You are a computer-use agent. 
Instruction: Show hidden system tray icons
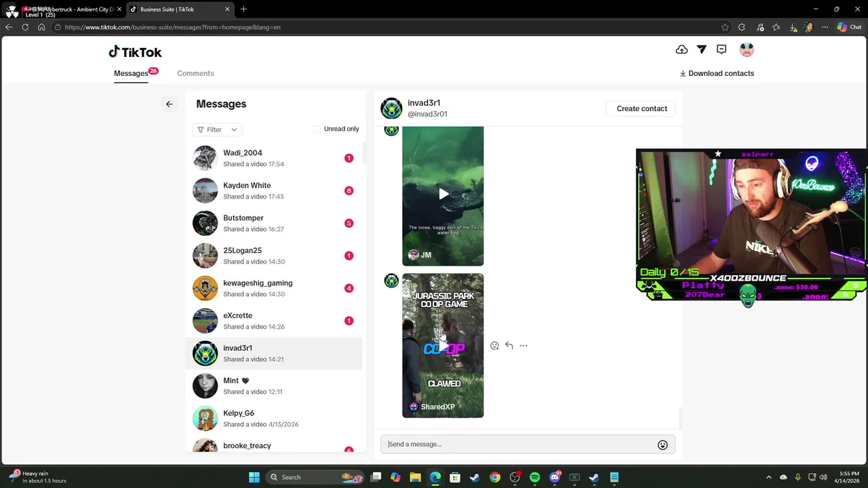768,477
